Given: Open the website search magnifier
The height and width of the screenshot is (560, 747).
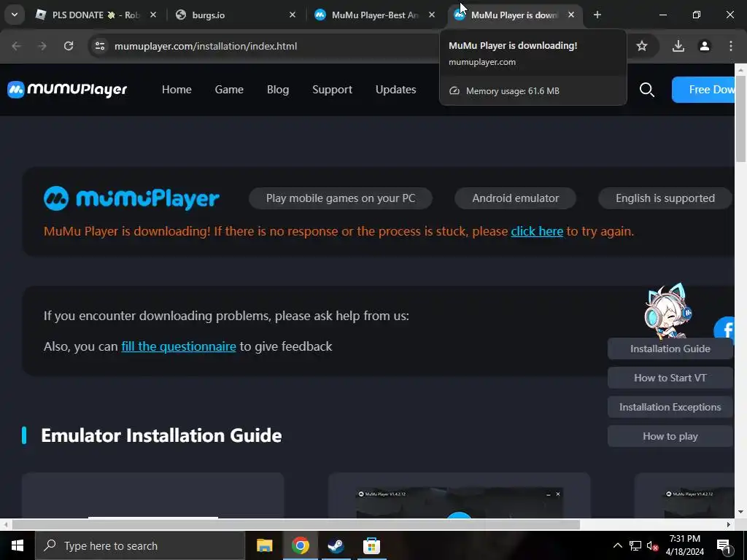Looking at the screenshot, I should point(646,90).
